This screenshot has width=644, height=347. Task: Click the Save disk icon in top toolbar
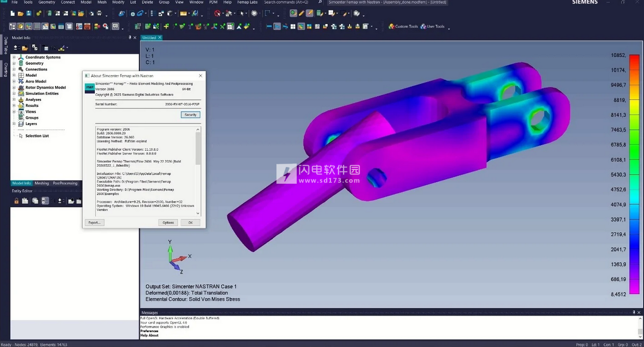(29, 13)
